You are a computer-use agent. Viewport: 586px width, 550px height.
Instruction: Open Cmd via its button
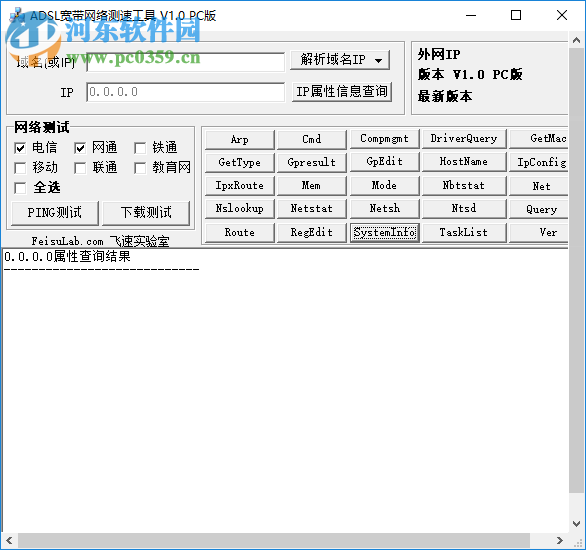pos(312,139)
